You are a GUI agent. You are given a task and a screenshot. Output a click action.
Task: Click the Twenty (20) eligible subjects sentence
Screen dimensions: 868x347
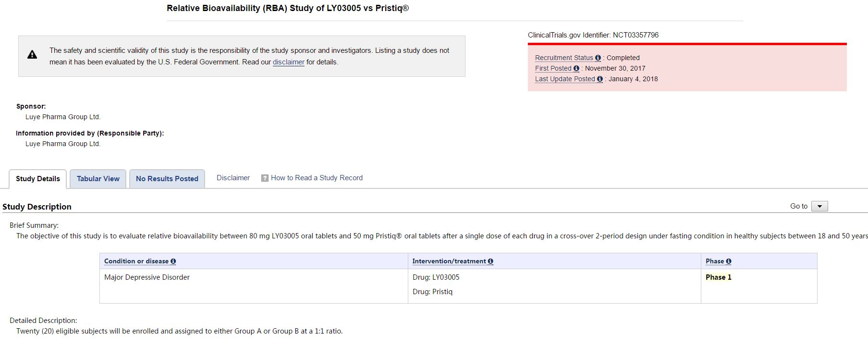pyautogui.click(x=180, y=331)
